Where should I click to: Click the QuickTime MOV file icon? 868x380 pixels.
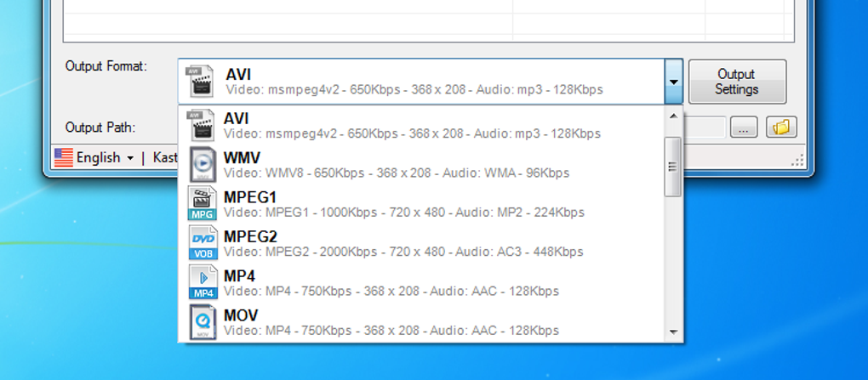click(x=203, y=322)
